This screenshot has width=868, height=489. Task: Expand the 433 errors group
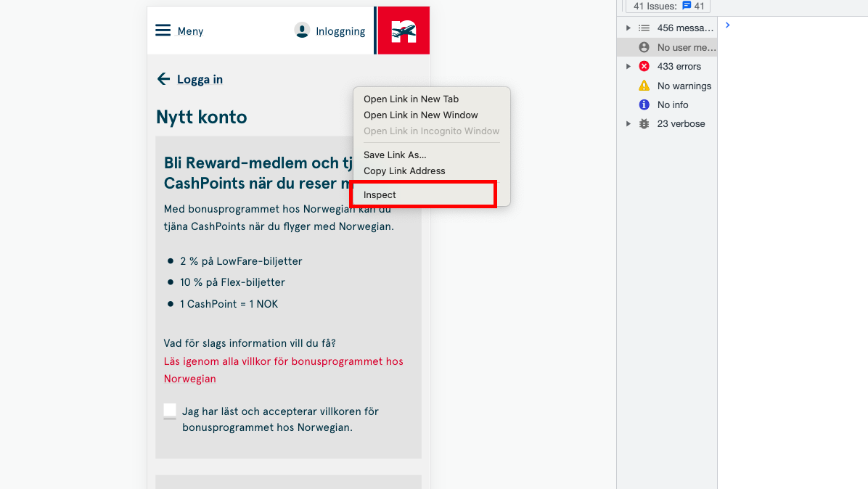point(628,66)
